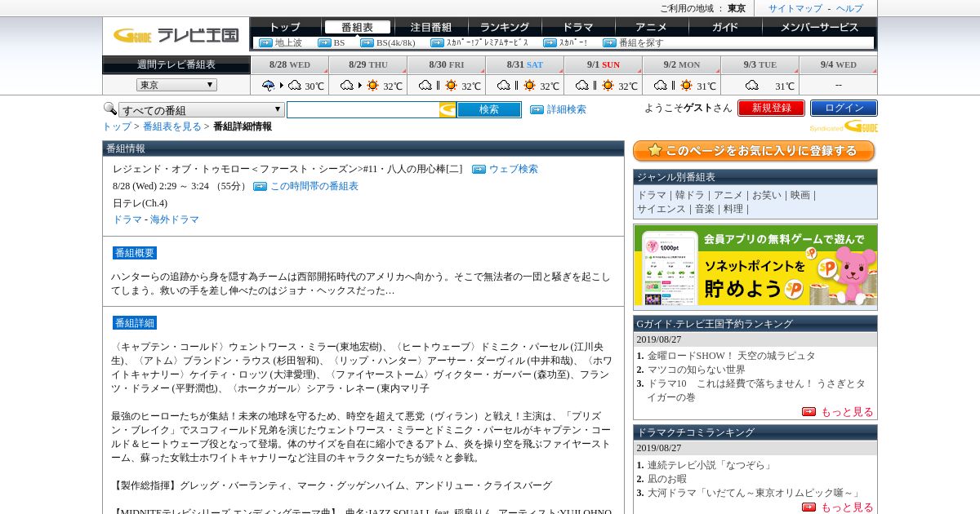Select the 8/31 SAT date column

[524, 64]
